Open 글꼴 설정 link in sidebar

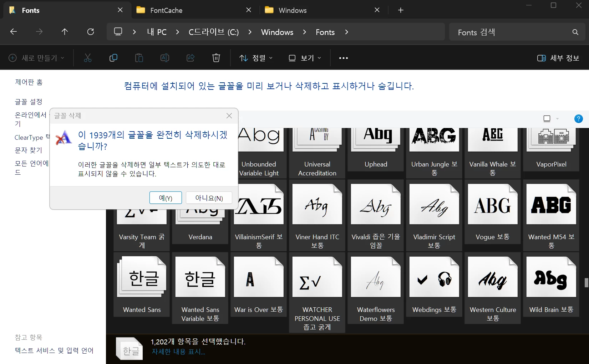pos(29,102)
